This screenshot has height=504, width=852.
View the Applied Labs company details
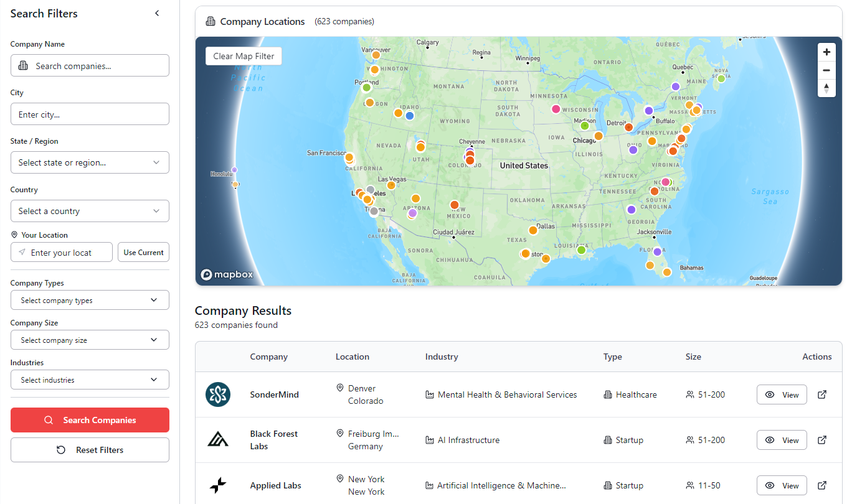tap(782, 485)
